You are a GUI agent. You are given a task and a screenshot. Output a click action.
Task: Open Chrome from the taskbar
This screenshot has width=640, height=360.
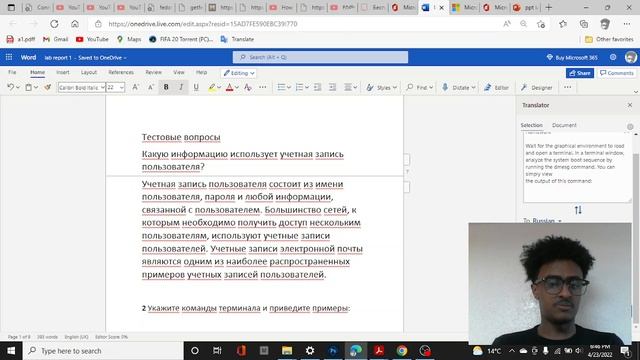pos(402,351)
